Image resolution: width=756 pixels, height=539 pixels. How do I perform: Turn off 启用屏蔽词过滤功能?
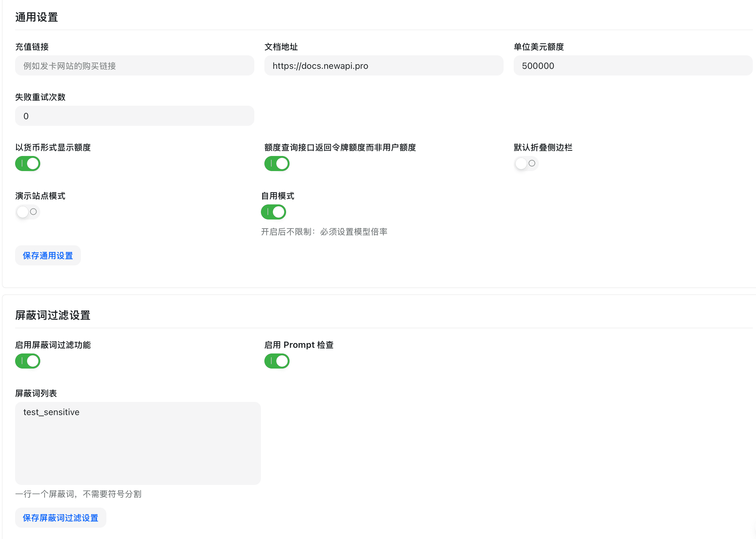28,361
